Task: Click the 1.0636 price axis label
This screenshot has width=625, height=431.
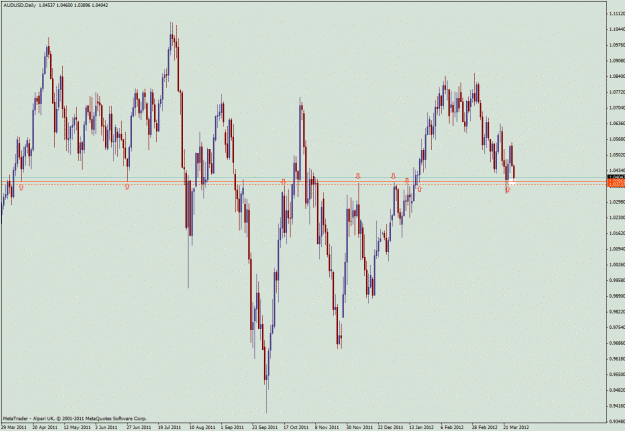Action: click(617, 123)
